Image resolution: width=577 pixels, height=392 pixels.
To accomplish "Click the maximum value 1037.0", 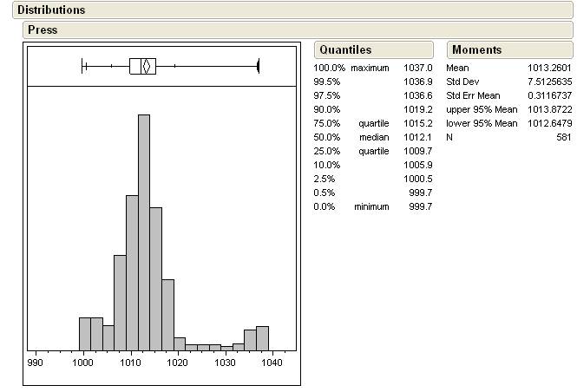I will (x=417, y=68).
